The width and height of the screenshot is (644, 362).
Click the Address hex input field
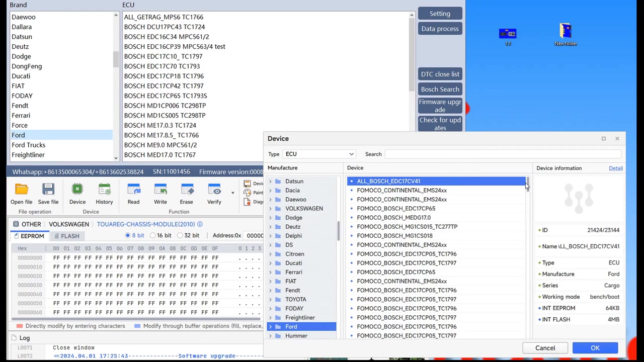tap(254, 235)
